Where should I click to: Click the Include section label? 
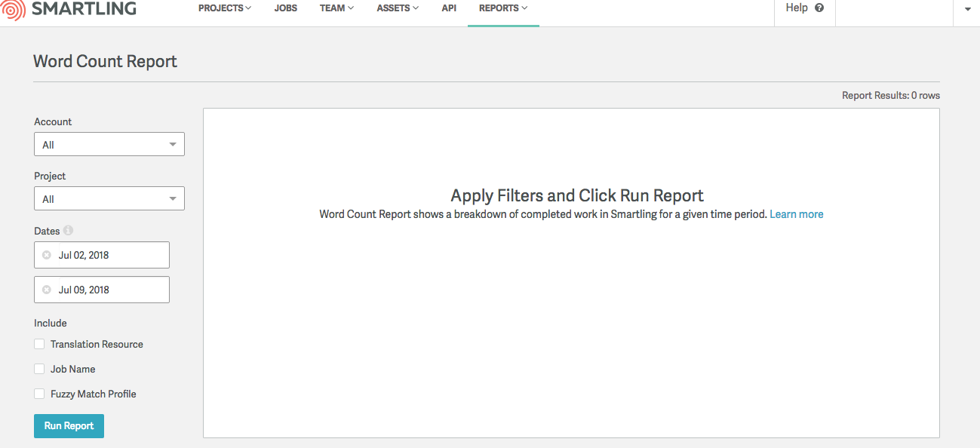tap(51, 323)
